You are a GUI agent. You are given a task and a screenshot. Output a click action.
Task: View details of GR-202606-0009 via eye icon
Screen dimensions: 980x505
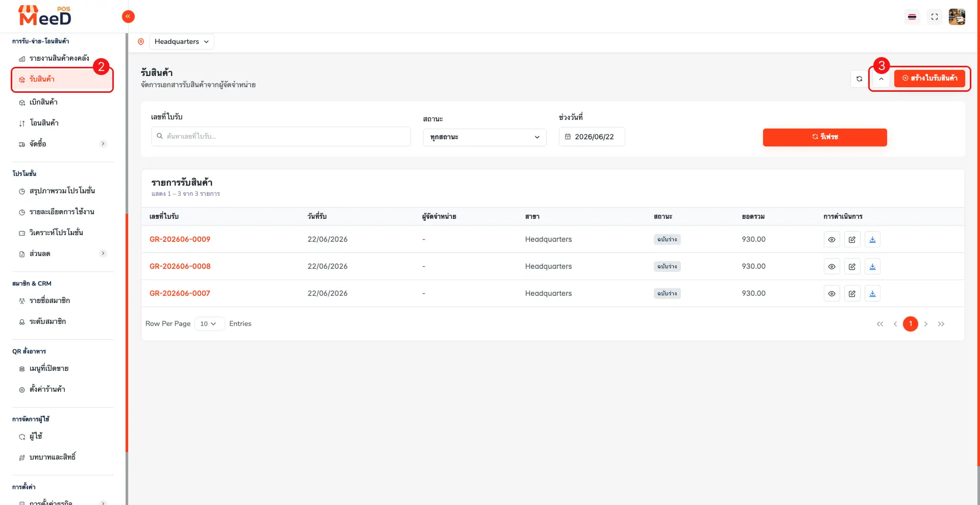coord(832,239)
